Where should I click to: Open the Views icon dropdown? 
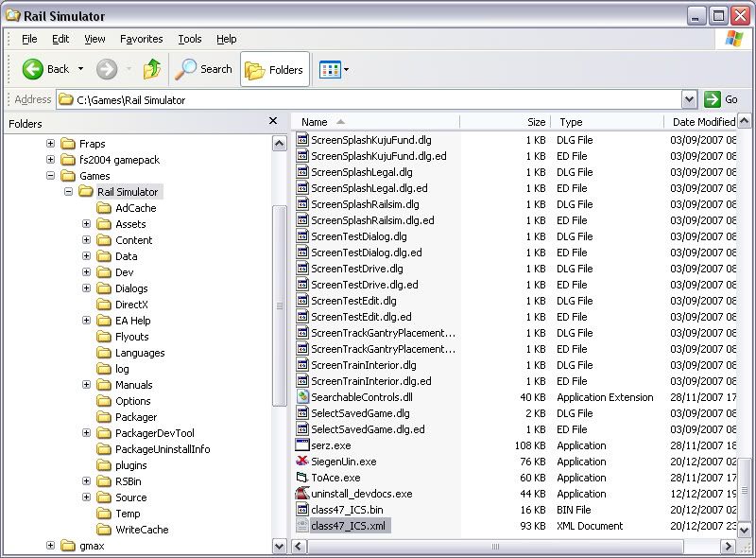coord(334,69)
